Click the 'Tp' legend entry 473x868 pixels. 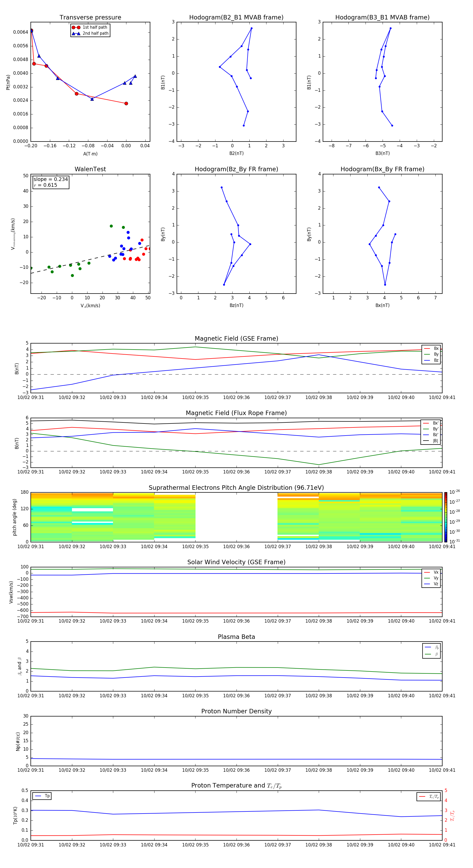[x=42, y=796]
